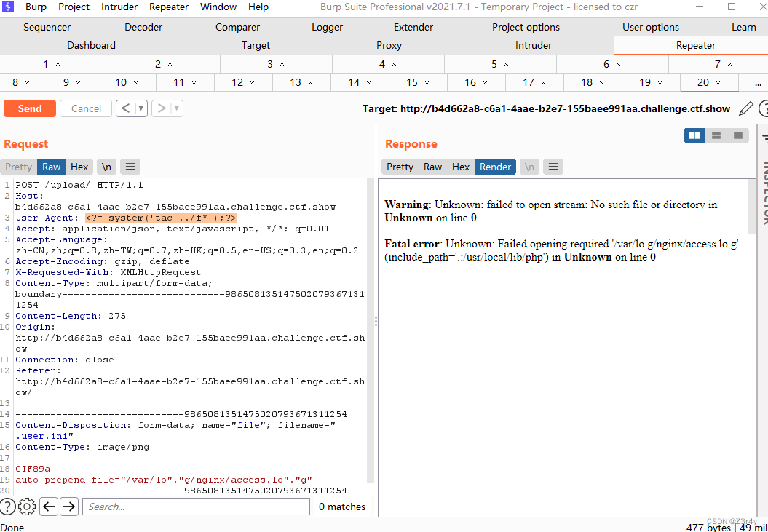Open the Intruder menu

click(119, 7)
